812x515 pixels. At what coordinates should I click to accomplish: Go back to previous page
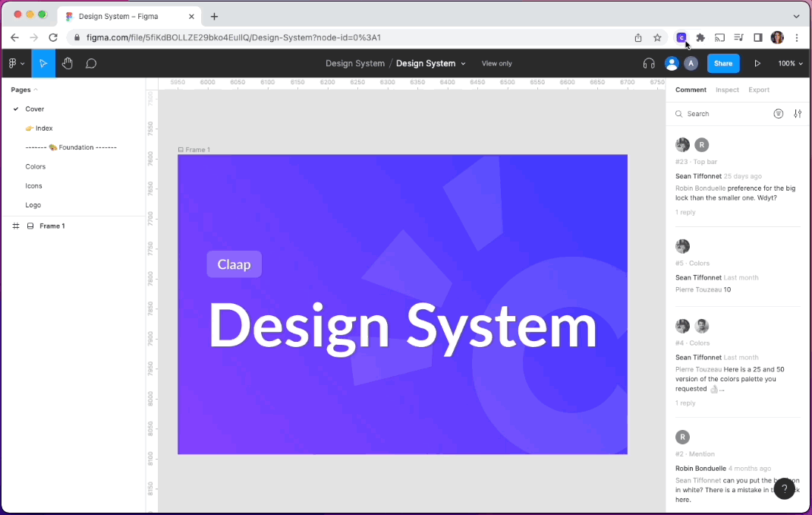click(14, 37)
